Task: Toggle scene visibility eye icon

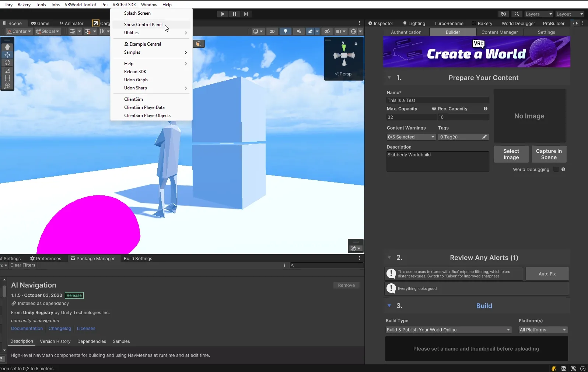Action: [x=327, y=31]
